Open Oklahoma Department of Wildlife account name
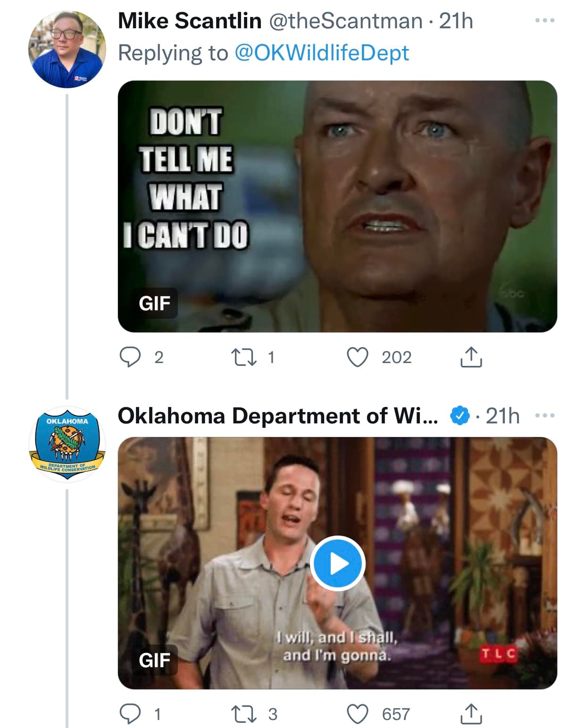 (277, 416)
